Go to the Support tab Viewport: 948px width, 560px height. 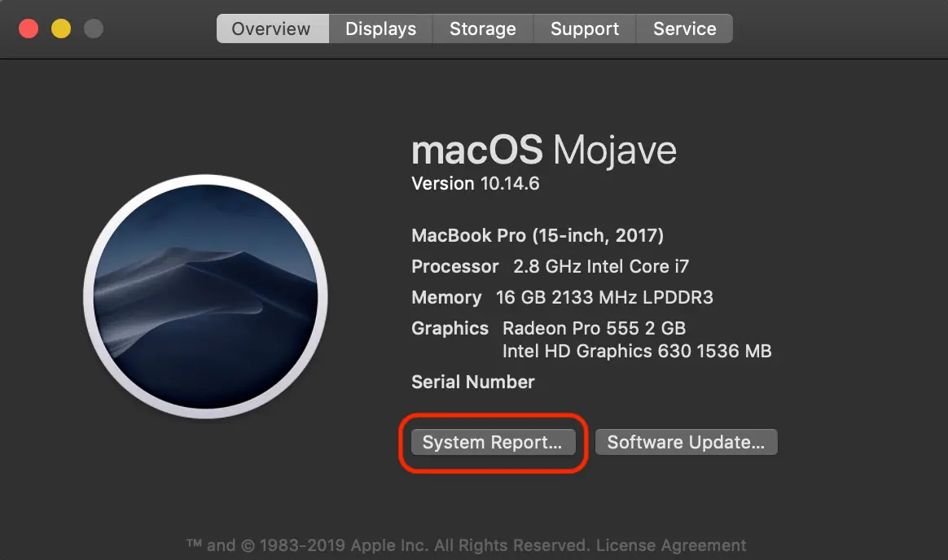pos(585,28)
